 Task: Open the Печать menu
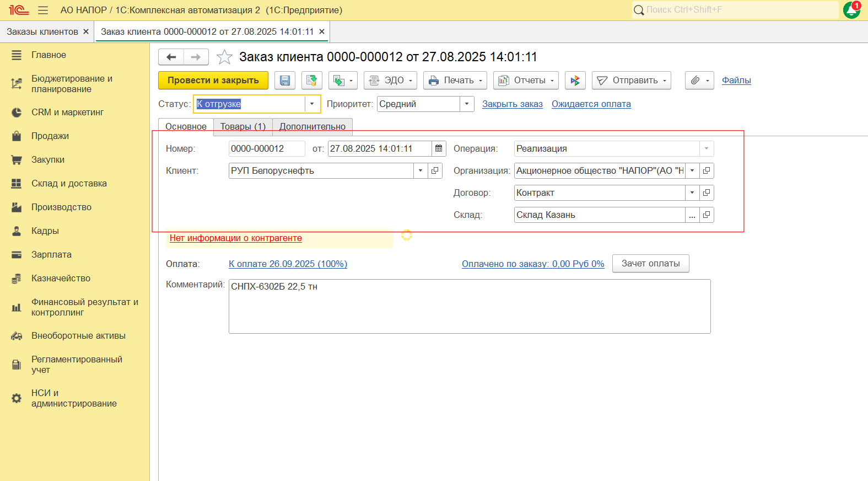click(455, 81)
